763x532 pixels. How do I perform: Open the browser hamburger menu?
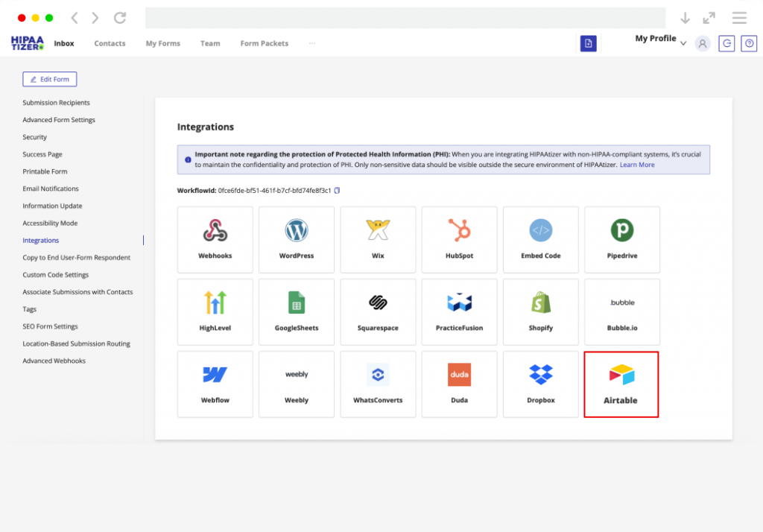(739, 18)
